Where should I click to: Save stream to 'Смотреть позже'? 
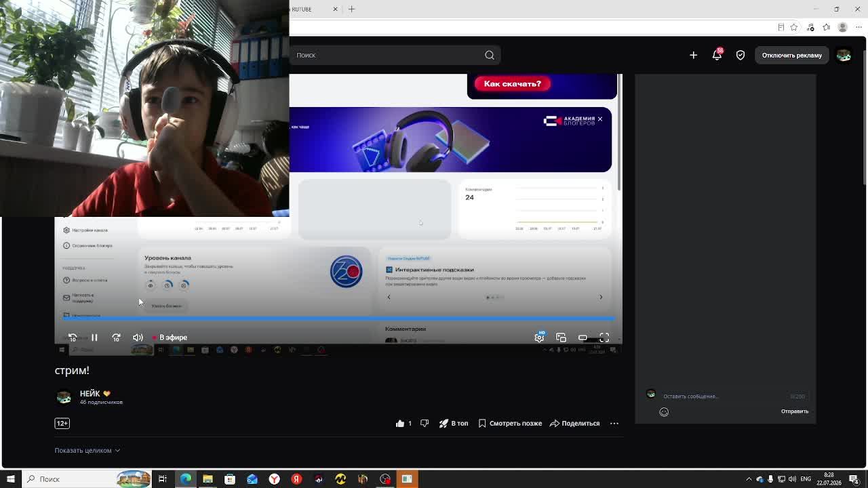click(510, 423)
